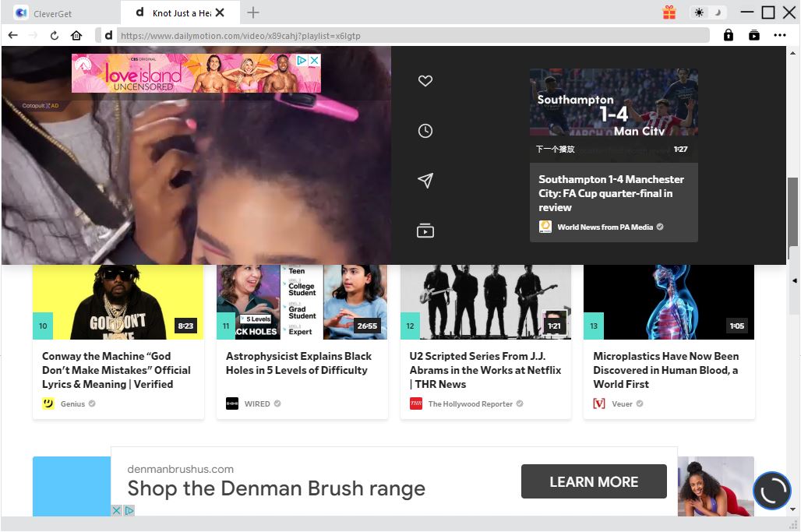The width and height of the screenshot is (801, 532).
Task: Open the World News from PA Media channel
Action: coord(608,227)
